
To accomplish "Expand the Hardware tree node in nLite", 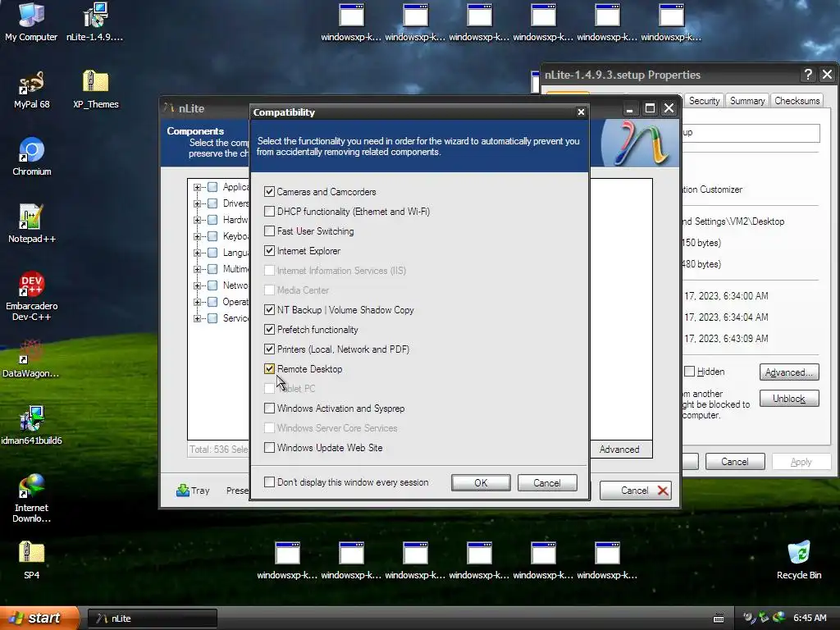I will (x=197, y=220).
